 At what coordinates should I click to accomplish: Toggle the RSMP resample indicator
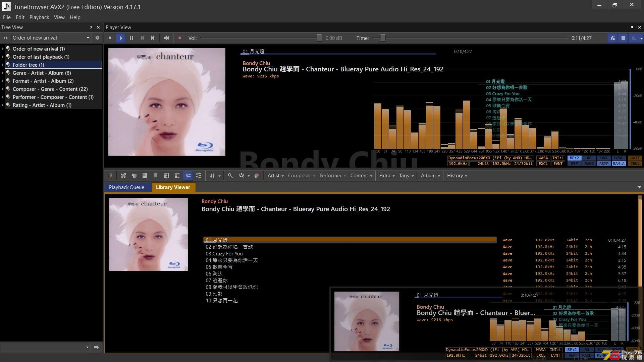coord(604,164)
